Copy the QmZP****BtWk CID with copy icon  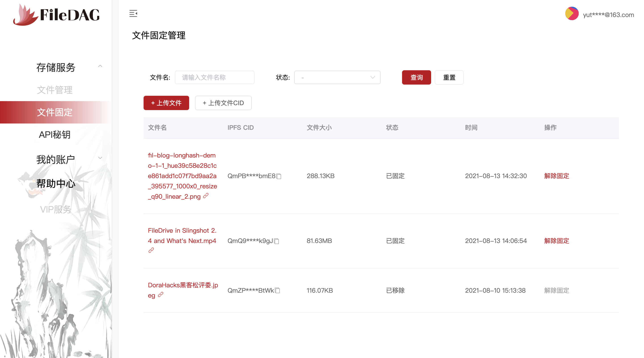pos(278,290)
